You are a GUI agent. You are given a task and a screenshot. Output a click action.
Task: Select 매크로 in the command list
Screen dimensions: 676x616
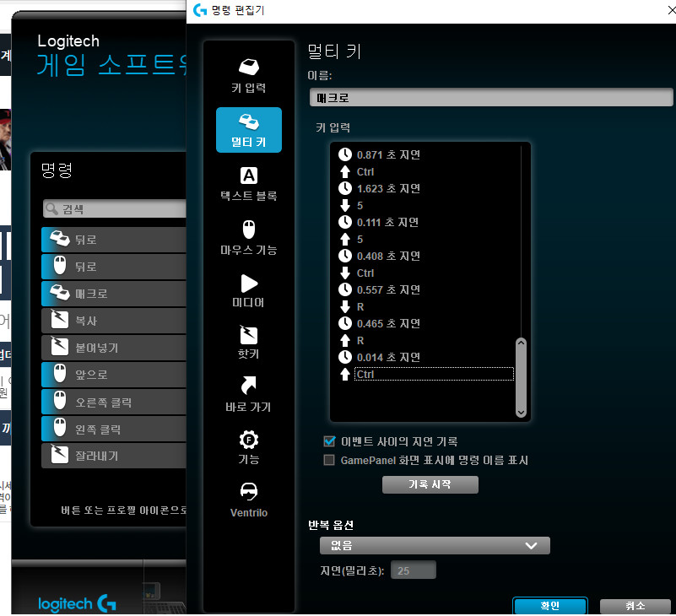[x=114, y=294]
